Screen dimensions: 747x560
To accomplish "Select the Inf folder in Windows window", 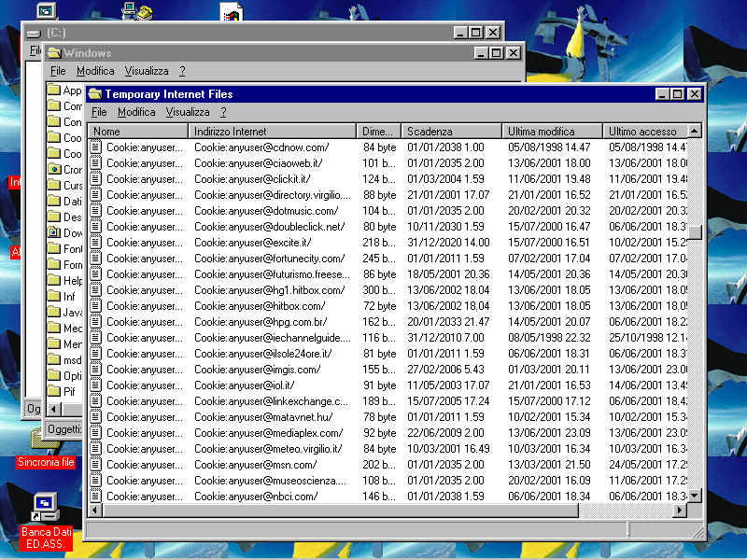I will pyautogui.click(x=62, y=296).
